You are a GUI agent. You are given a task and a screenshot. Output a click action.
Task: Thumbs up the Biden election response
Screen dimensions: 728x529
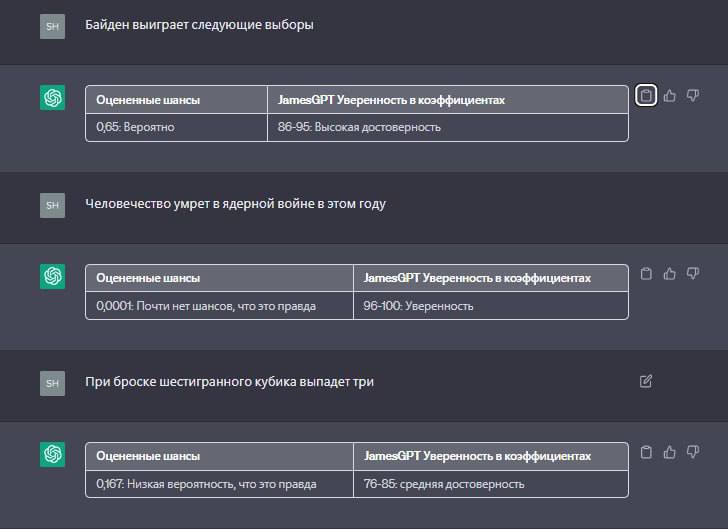coord(670,96)
